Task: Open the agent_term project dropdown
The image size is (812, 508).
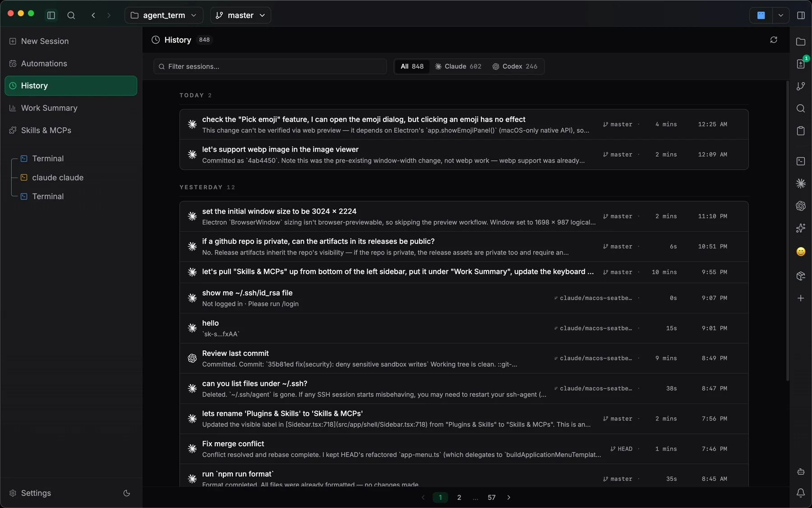Action: pyautogui.click(x=164, y=15)
